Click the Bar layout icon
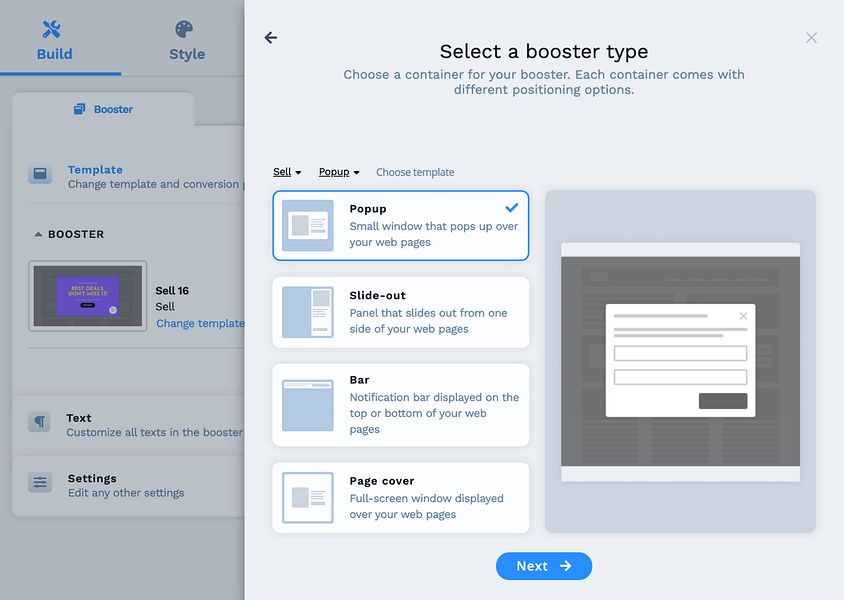The image size is (844, 600). pyautogui.click(x=308, y=405)
